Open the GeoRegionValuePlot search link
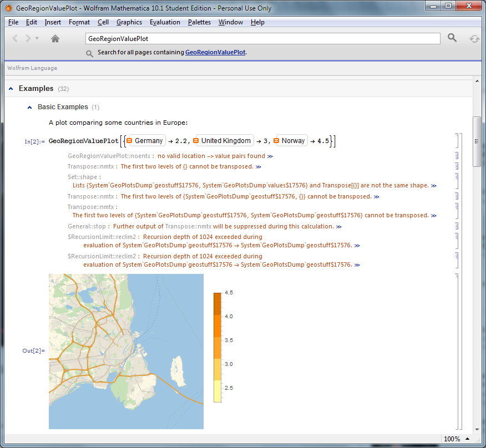Viewport: 486px width, 448px height. point(215,52)
